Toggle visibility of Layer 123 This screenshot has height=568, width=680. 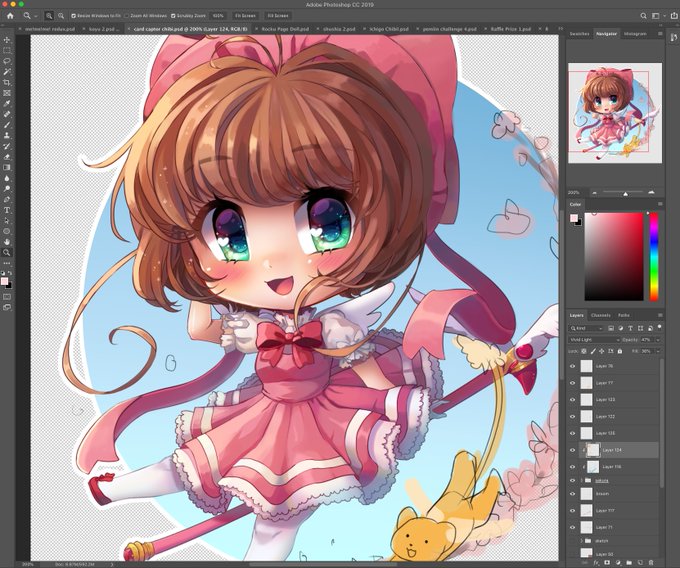pyautogui.click(x=572, y=399)
